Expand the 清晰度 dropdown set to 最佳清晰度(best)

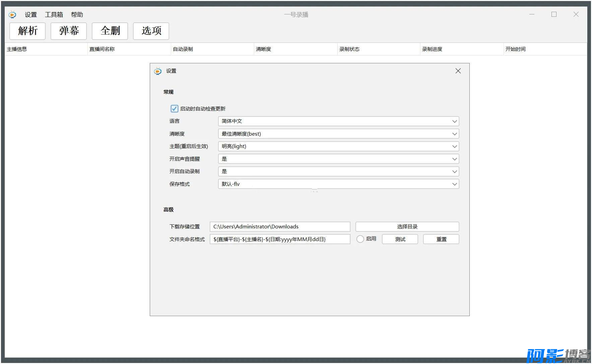click(338, 134)
